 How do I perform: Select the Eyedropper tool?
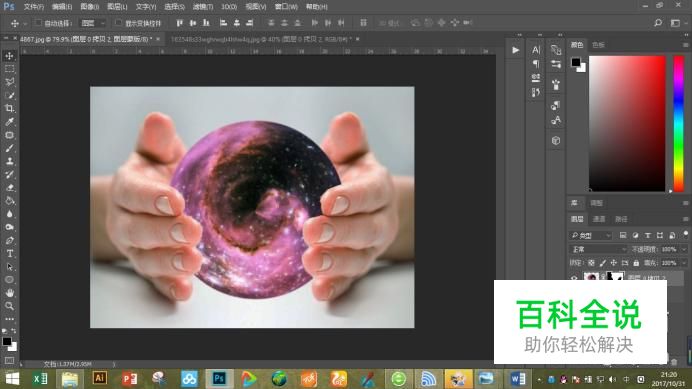pyautogui.click(x=9, y=121)
